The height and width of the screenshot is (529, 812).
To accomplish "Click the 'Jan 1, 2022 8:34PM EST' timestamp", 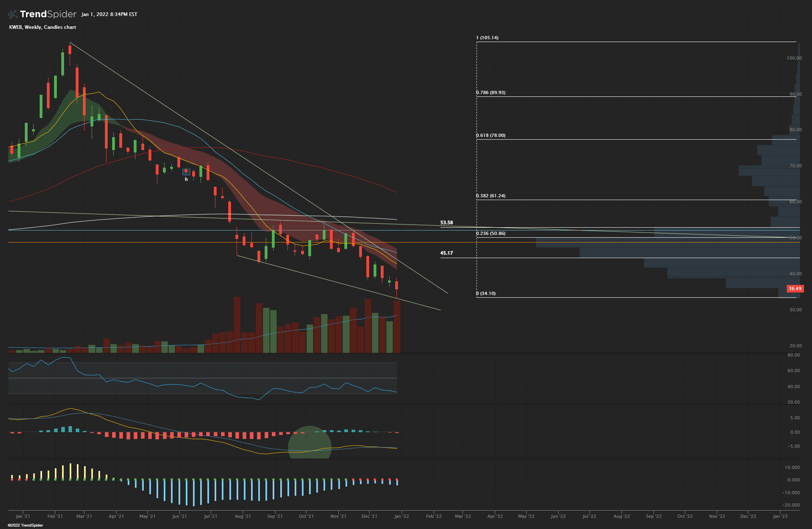I will (109, 14).
